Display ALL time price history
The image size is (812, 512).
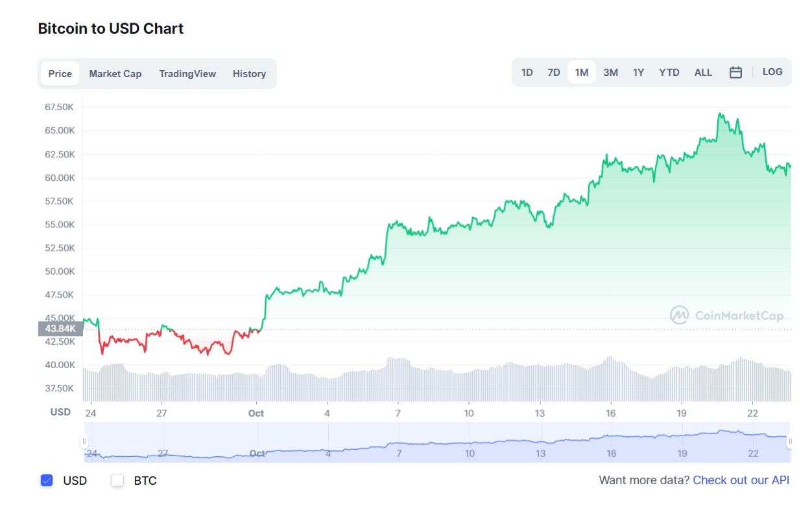[x=703, y=73]
